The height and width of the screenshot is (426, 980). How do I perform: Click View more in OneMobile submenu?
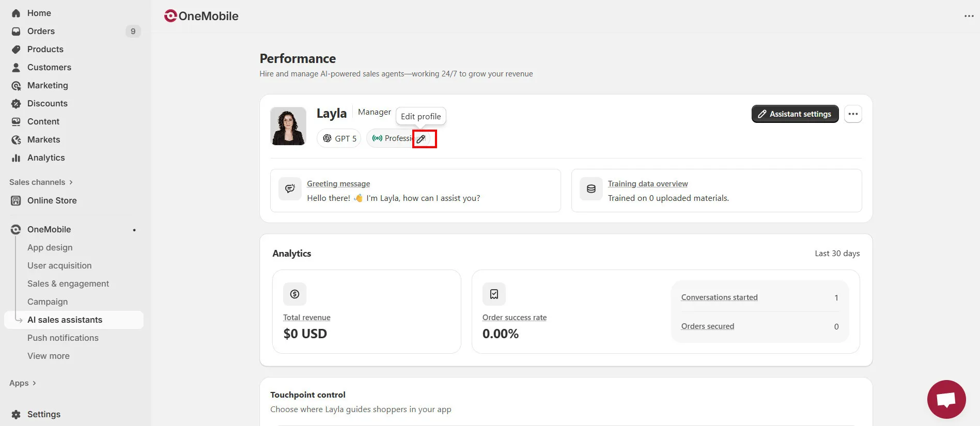point(49,356)
